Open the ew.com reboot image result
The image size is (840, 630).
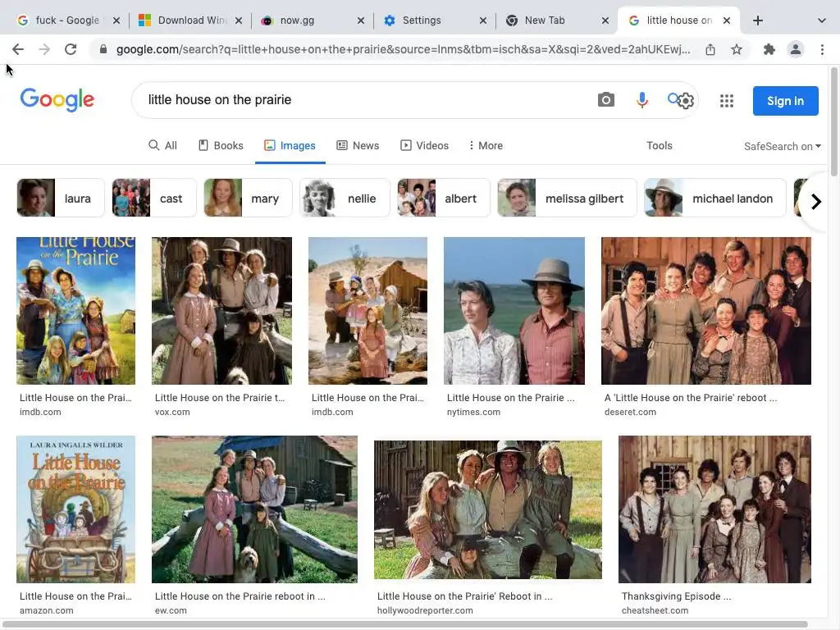click(x=254, y=509)
